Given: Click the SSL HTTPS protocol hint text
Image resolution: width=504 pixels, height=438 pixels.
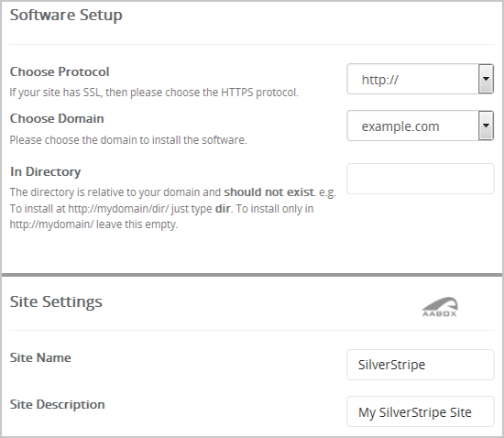Looking at the screenshot, I should click(154, 93).
